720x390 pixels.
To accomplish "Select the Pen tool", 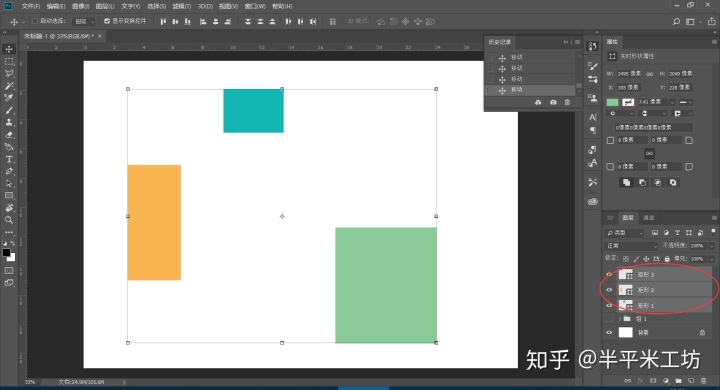I will (x=9, y=171).
